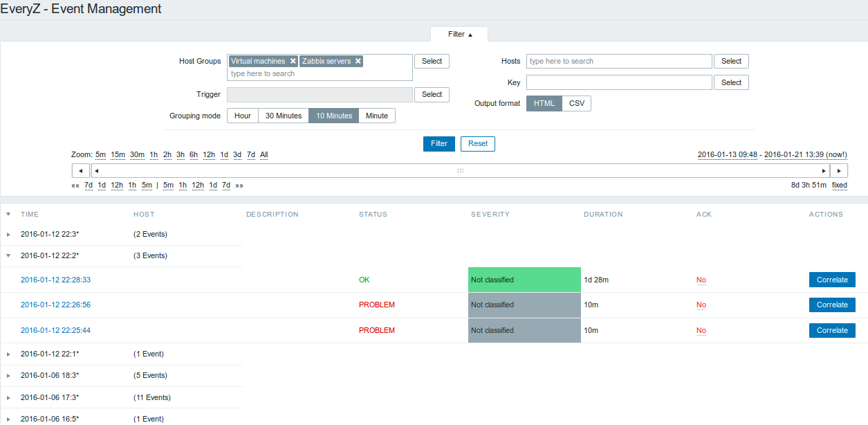The width and height of the screenshot is (868, 425).
Task: Expand the 2016-01-12 22:3* event group
Action: click(x=8, y=235)
